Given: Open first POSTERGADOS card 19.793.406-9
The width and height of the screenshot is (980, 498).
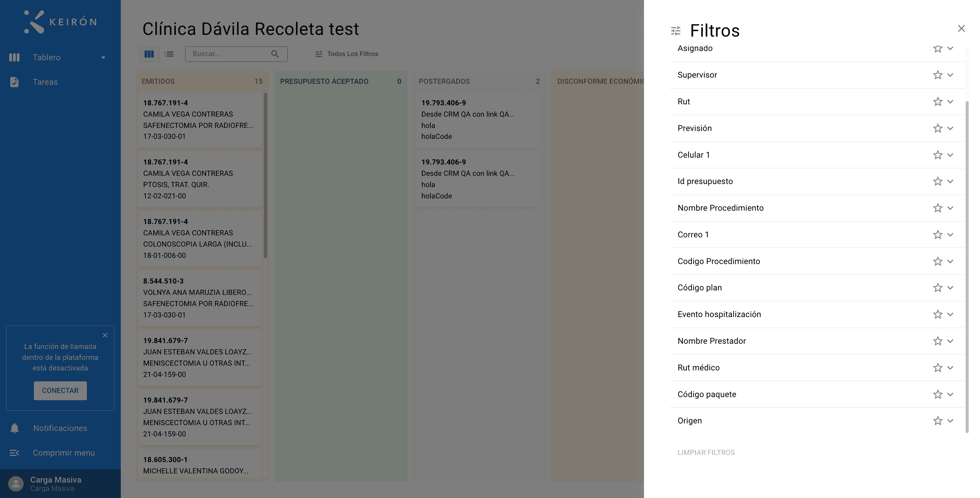Looking at the screenshot, I should click(478, 120).
